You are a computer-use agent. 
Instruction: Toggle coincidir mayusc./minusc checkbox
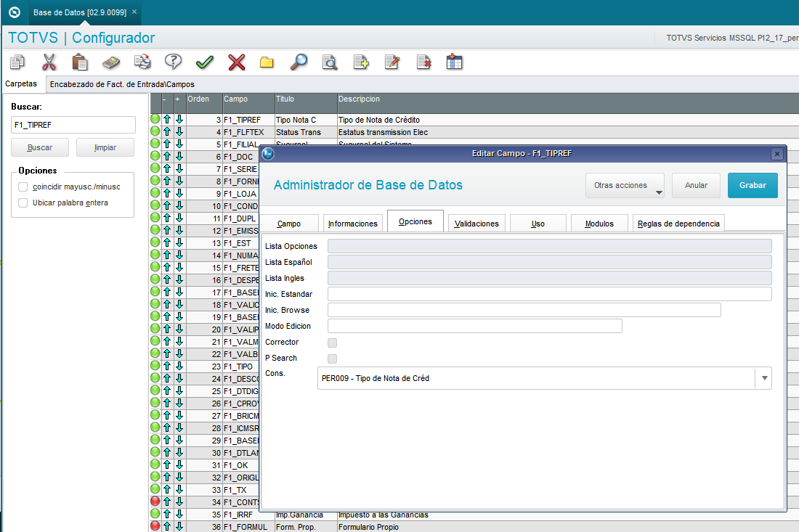coord(23,187)
